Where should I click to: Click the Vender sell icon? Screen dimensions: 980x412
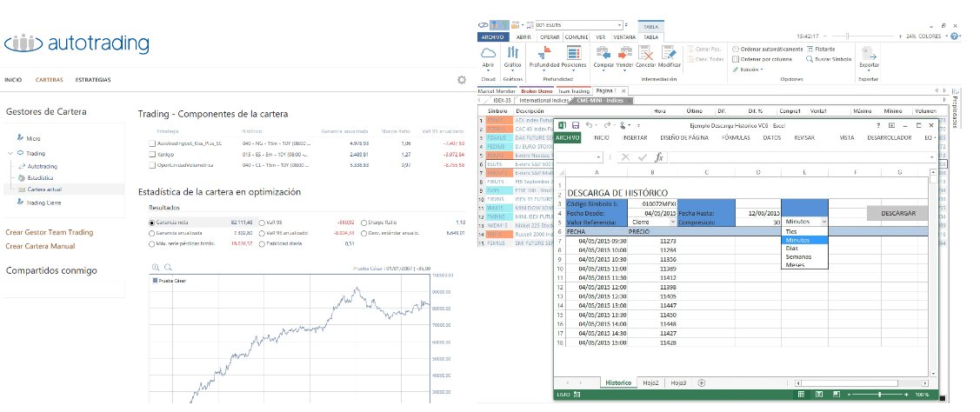[x=625, y=54]
